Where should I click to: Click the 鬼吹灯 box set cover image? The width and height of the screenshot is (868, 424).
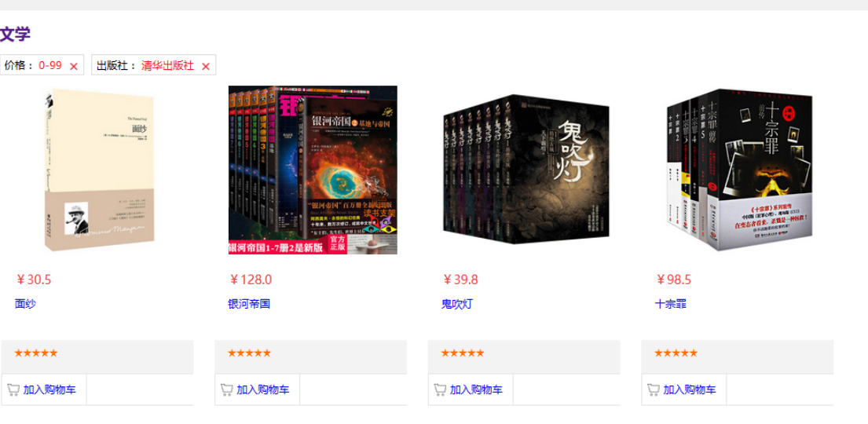(x=526, y=170)
